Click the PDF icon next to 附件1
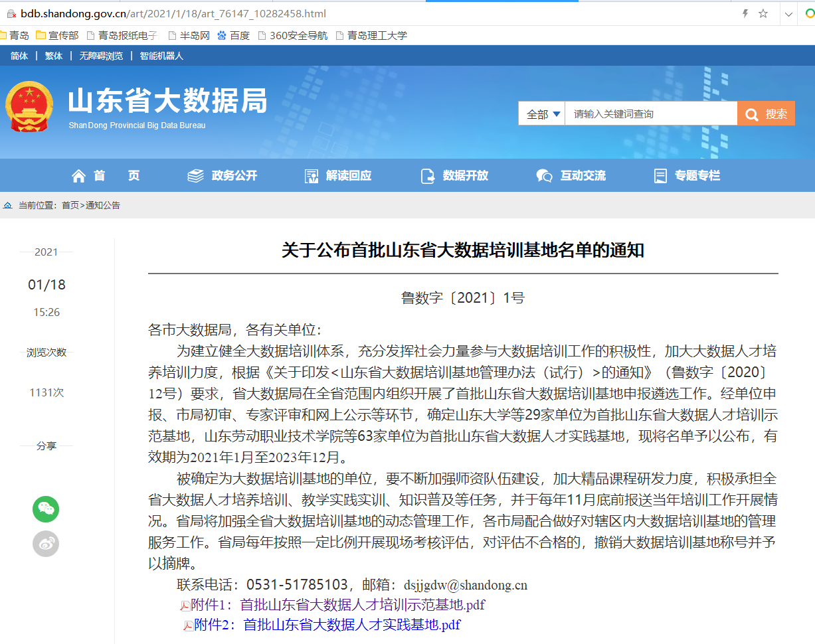Image resolution: width=815 pixels, height=644 pixels. [185, 605]
